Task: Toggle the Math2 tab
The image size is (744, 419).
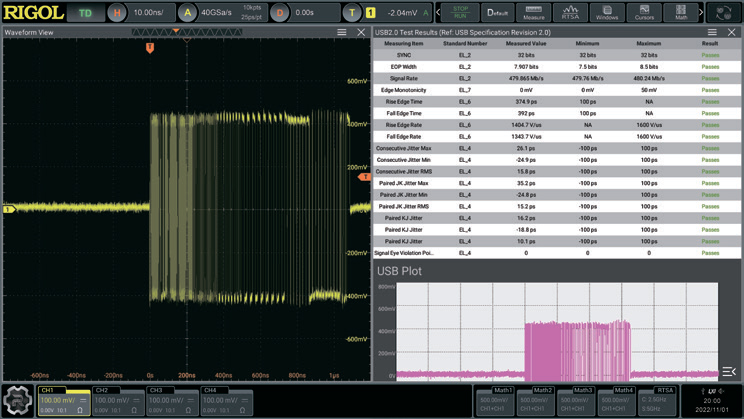Action: (534, 401)
